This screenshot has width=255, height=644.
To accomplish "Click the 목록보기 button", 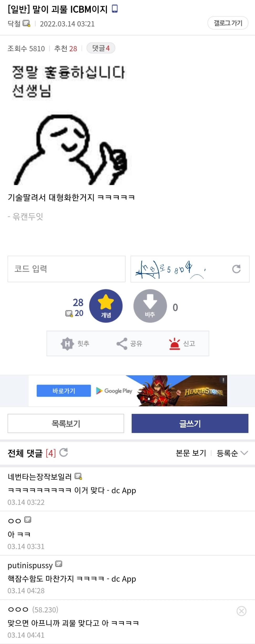I will (x=66, y=423).
